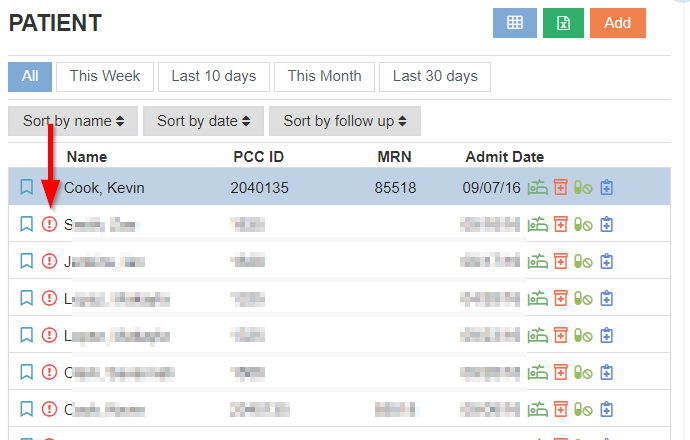The image size is (690, 440).
Task: Click alert icon on second L row
Action: pos(49,335)
